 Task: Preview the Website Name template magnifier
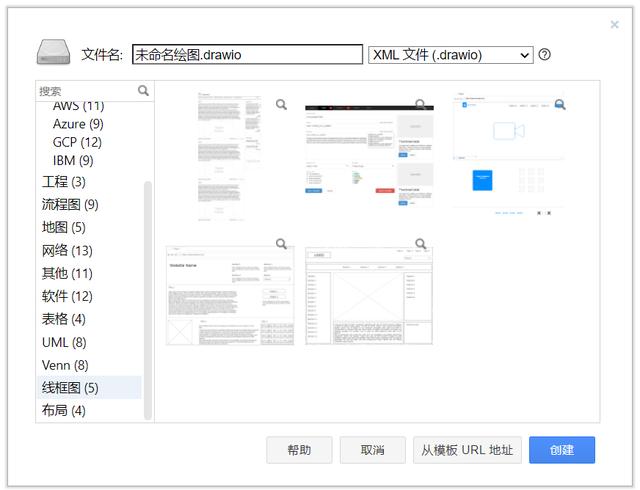pos(282,243)
